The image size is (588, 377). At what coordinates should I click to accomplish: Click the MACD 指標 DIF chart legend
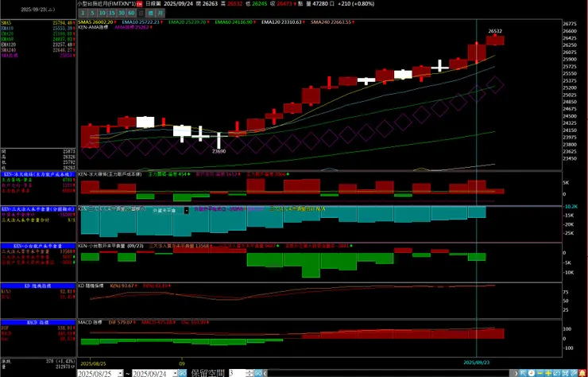coord(120,322)
